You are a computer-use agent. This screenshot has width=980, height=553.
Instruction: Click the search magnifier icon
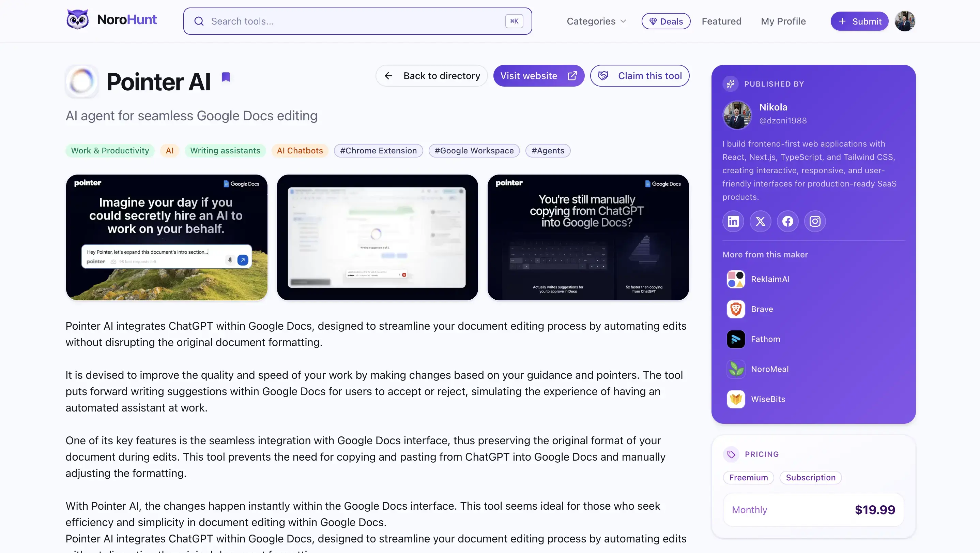(x=199, y=21)
